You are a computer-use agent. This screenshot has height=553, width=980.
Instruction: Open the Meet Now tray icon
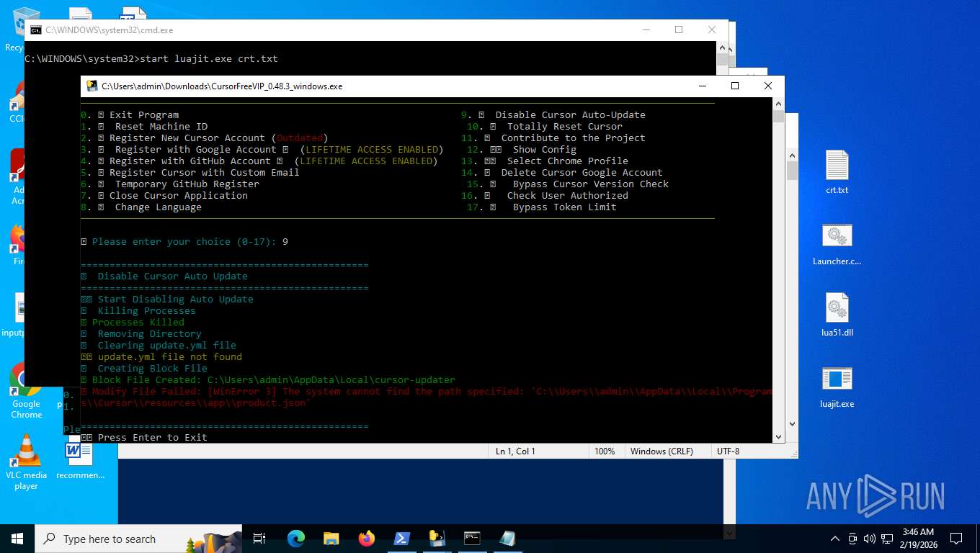(x=852, y=539)
